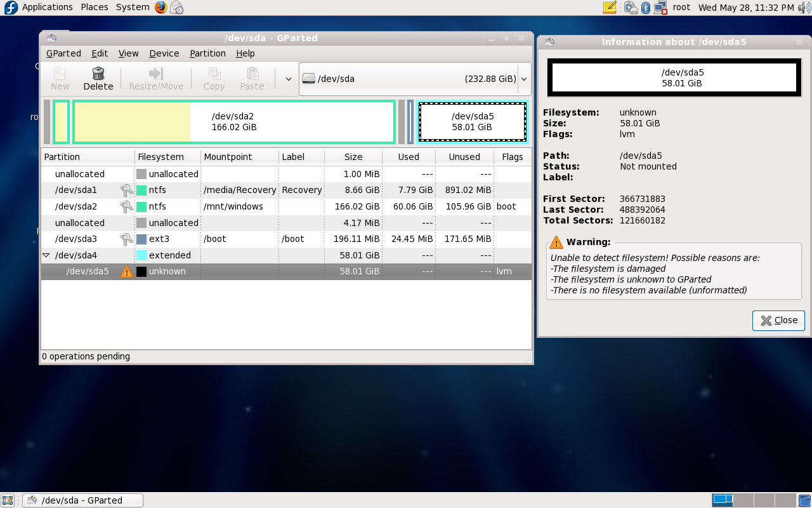Image resolution: width=812 pixels, height=508 pixels.
Task: Click the Bluetooth tray icon
Action: pyautogui.click(x=646, y=8)
